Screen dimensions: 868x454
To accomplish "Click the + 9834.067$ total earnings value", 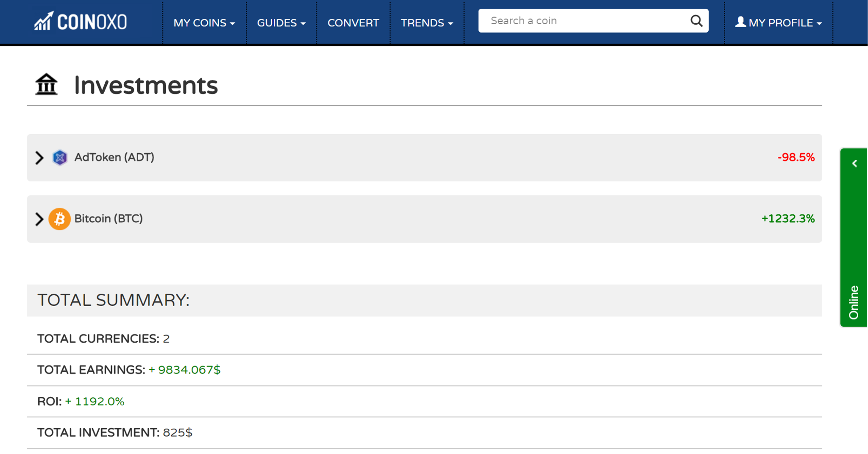I will pos(184,370).
